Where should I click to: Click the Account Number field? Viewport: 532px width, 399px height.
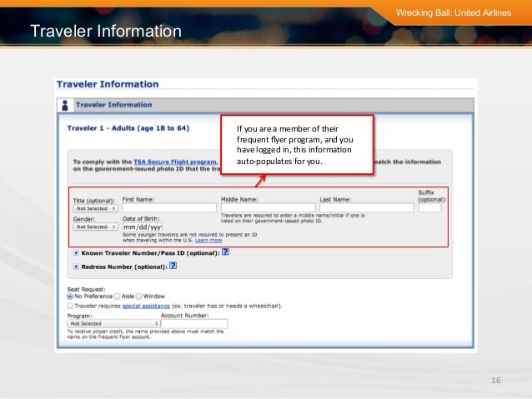(x=194, y=324)
